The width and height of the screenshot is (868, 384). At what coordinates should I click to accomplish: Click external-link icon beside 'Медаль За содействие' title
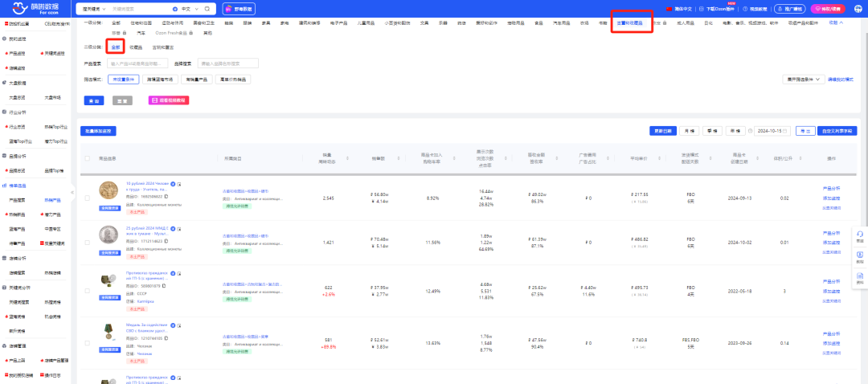click(x=179, y=325)
